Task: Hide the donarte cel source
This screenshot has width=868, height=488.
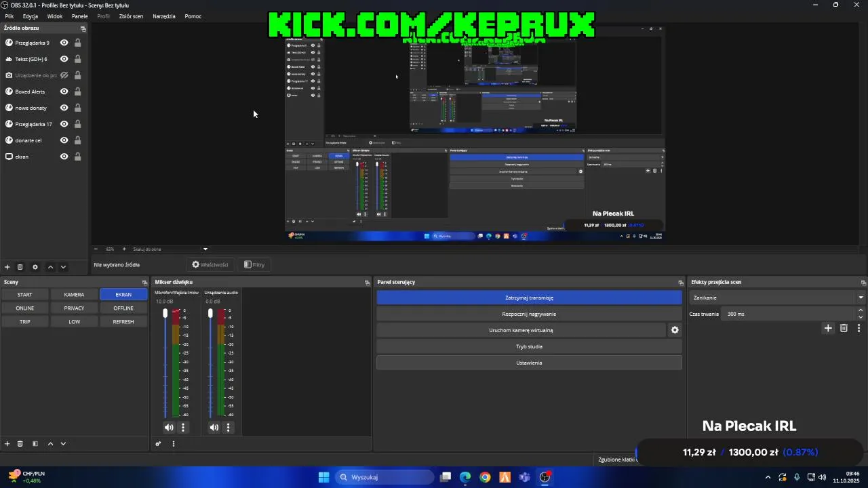Action: click(x=64, y=140)
